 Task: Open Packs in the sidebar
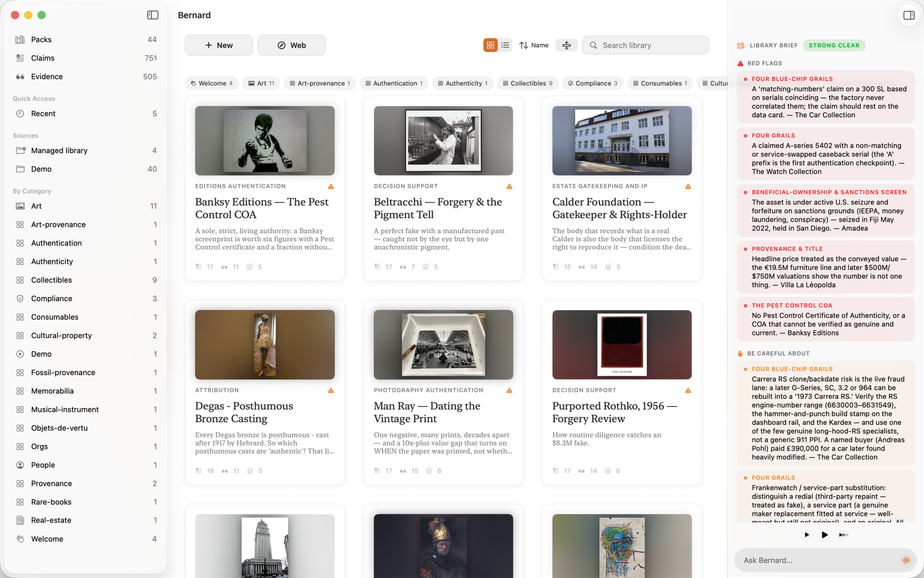(x=86, y=40)
